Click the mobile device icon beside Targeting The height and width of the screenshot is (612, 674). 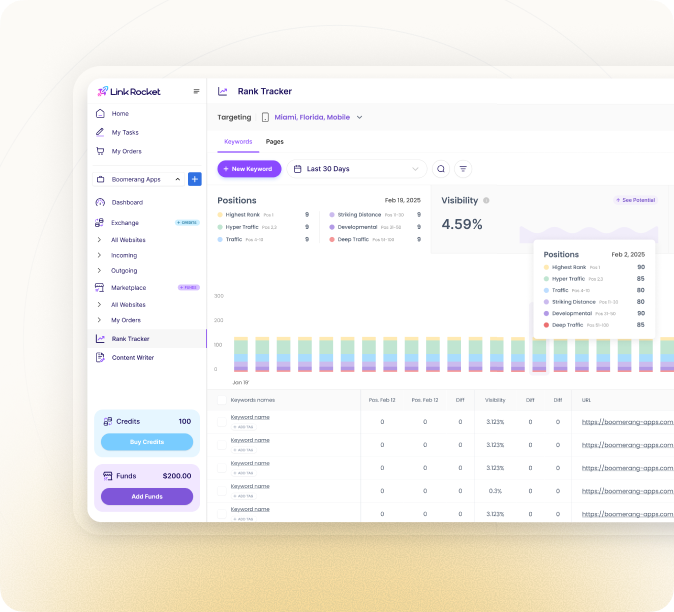click(265, 117)
